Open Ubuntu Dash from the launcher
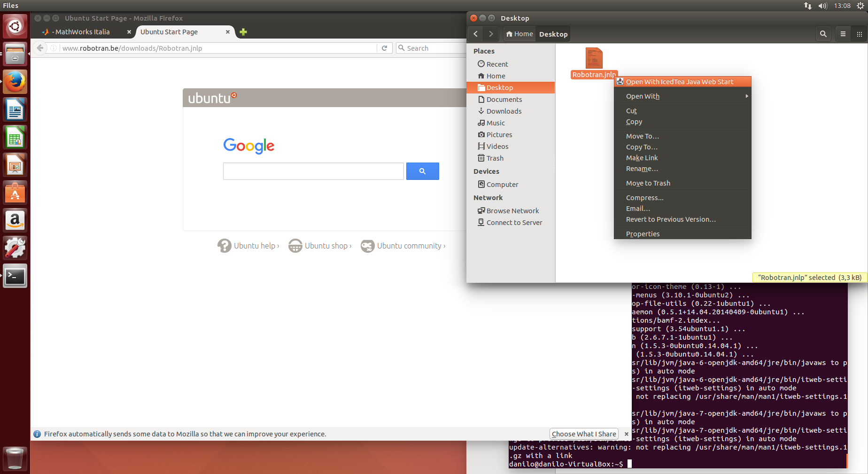The width and height of the screenshot is (868, 474). 15,26
